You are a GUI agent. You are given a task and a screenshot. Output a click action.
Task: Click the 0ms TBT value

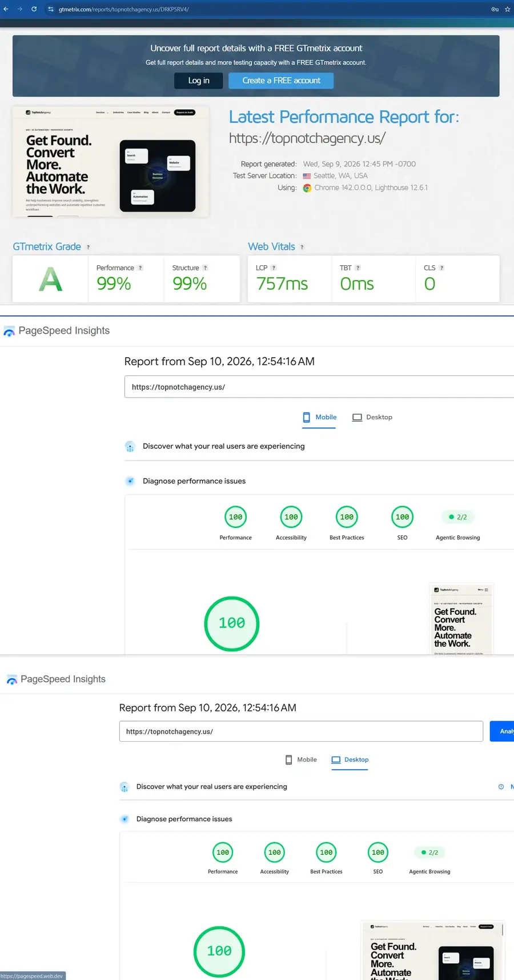click(357, 283)
